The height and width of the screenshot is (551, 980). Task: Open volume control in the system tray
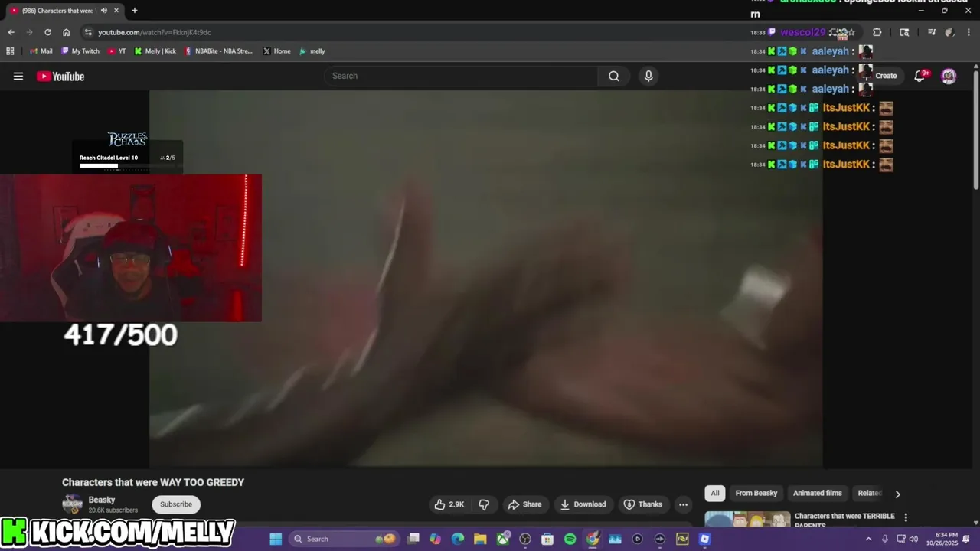click(x=913, y=539)
